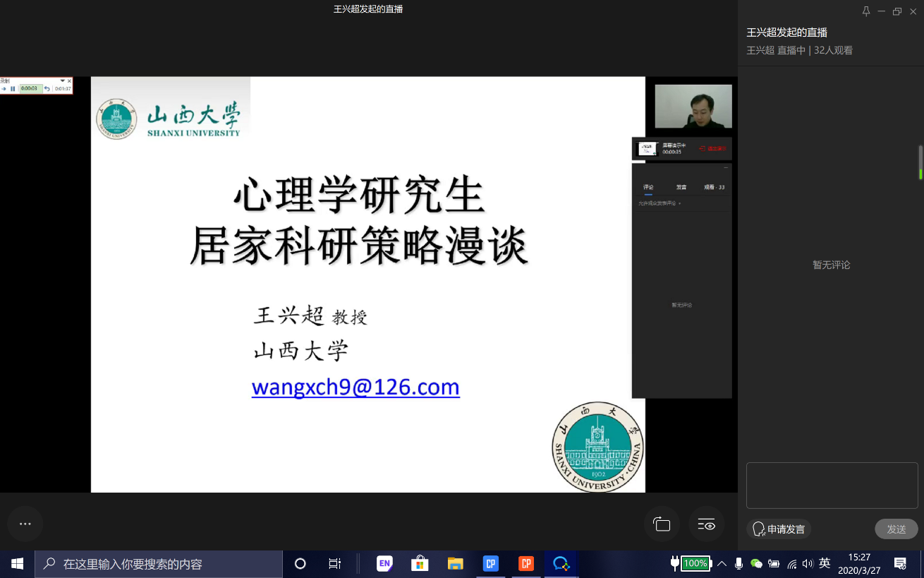Viewport: 924px width, 578px height.
Task: Switch to the 评论 tab in shared panel
Action: 648,187
